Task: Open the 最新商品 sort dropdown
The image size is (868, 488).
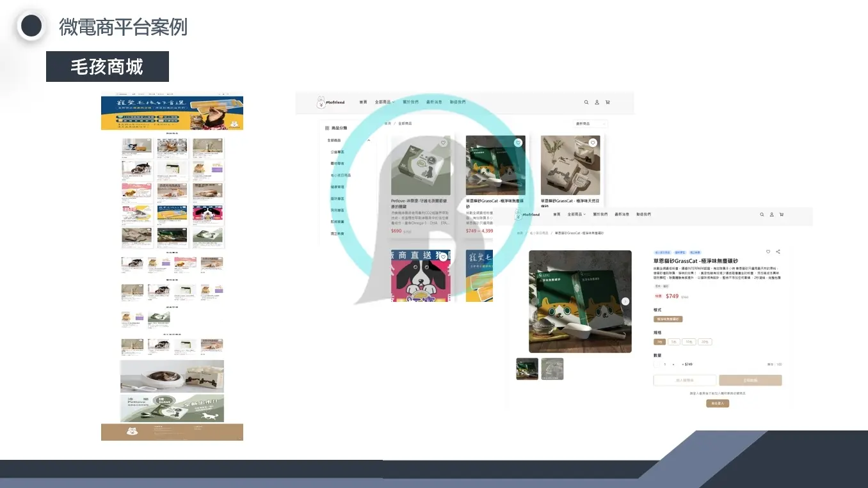Action: tap(590, 123)
